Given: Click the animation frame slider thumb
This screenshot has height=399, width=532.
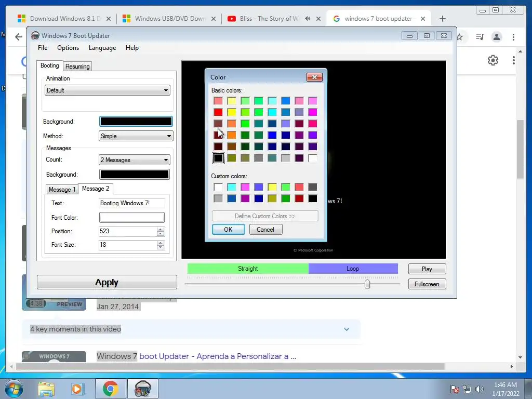Looking at the screenshot, I should tap(367, 284).
